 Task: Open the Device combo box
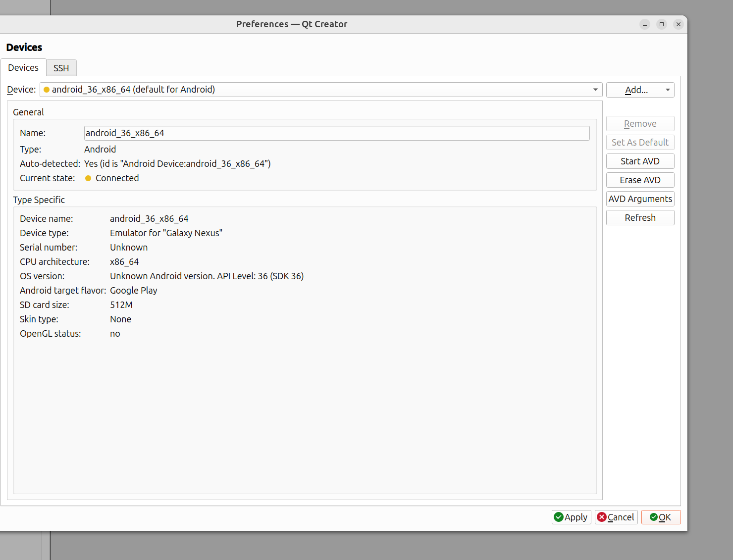click(321, 90)
